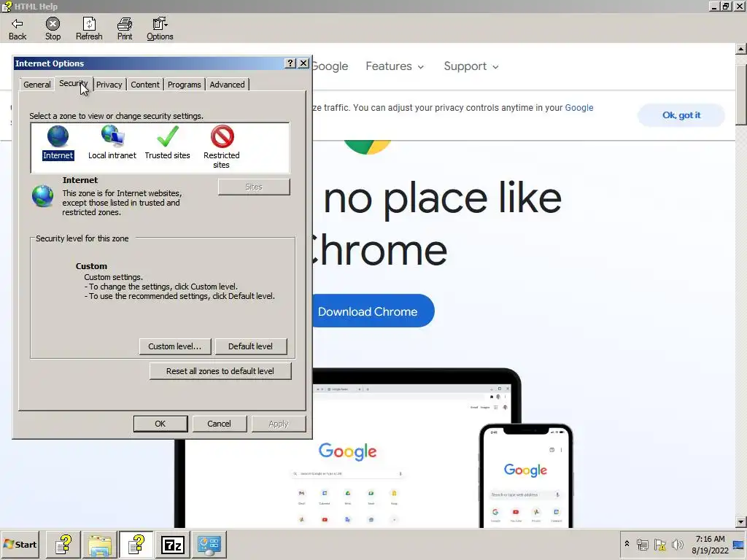747x560 pixels.
Task: Open Custom level... security settings
Action: [x=175, y=346]
